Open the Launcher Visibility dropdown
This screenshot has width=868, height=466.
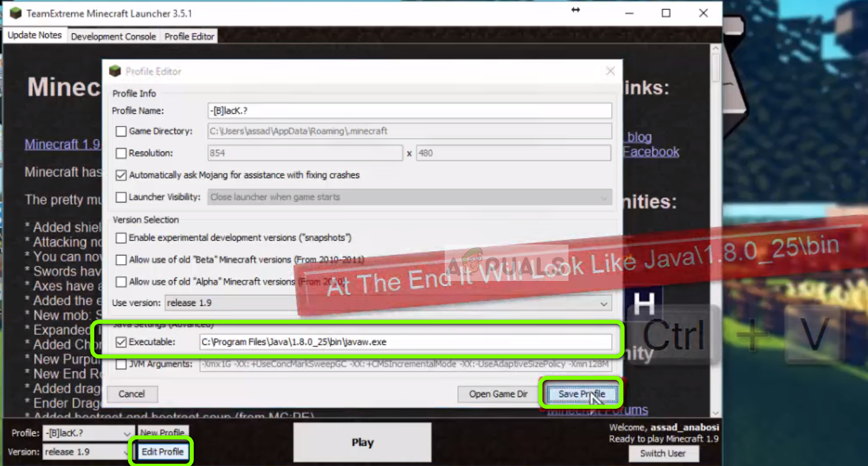409,197
